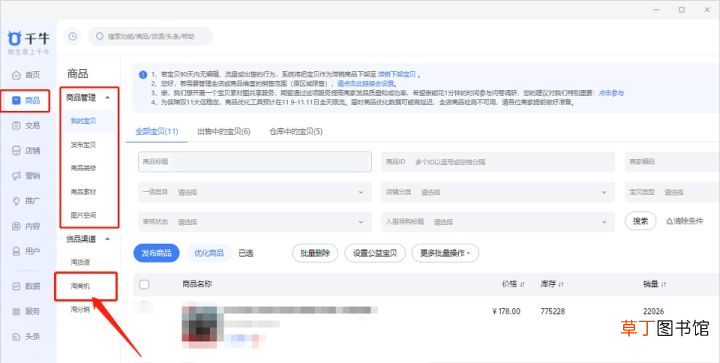Select 商品素材 in product menu
This screenshot has width=720, height=363.
coord(84,192)
